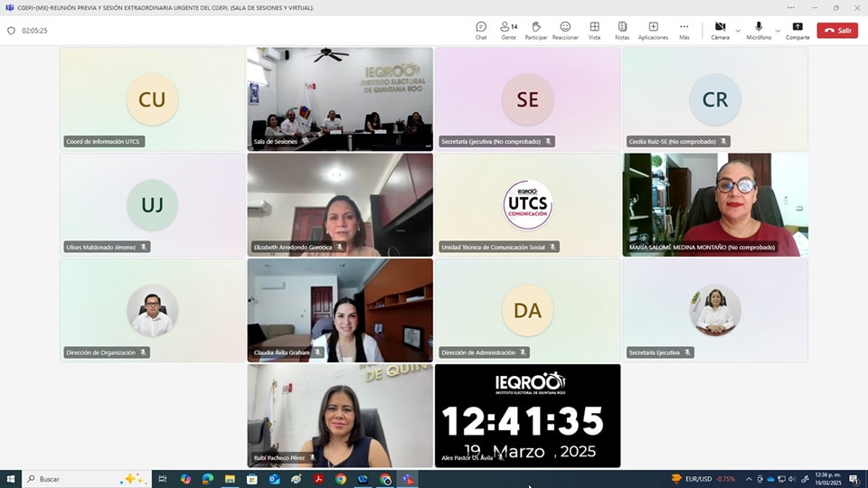Click 'Ulises Maldonado Jimenez' name label
868x488 pixels.
(107, 248)
